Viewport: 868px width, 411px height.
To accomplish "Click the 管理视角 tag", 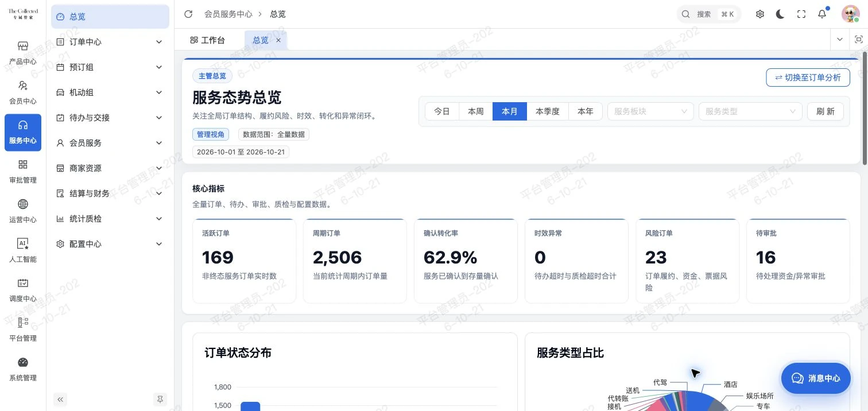I will (x=211, y=134).
